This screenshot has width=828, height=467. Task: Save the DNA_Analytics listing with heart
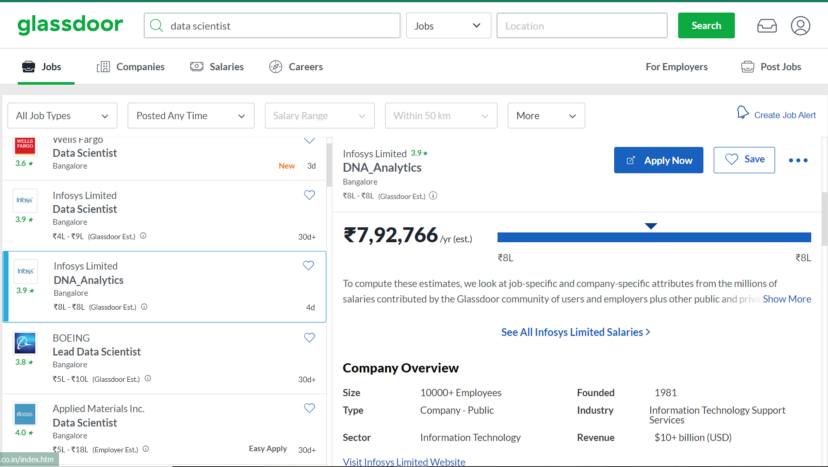tap(308, 266)
